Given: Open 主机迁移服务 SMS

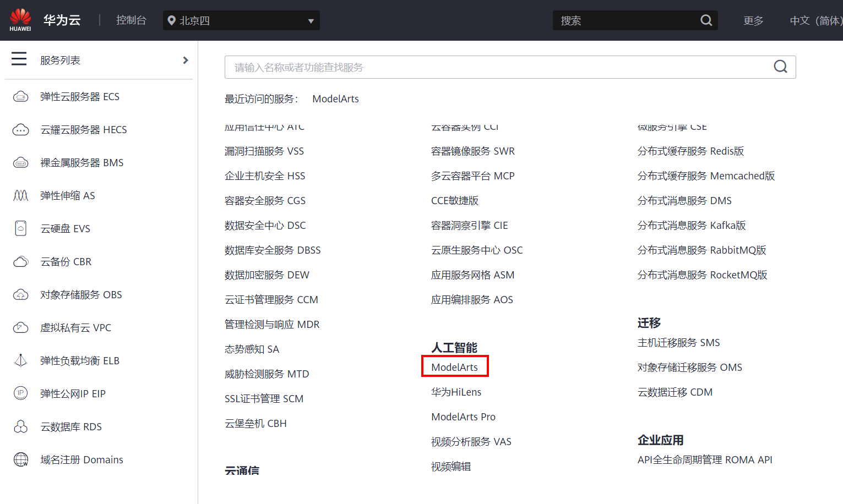Looking at the screenshot, I should click(679, 342).
